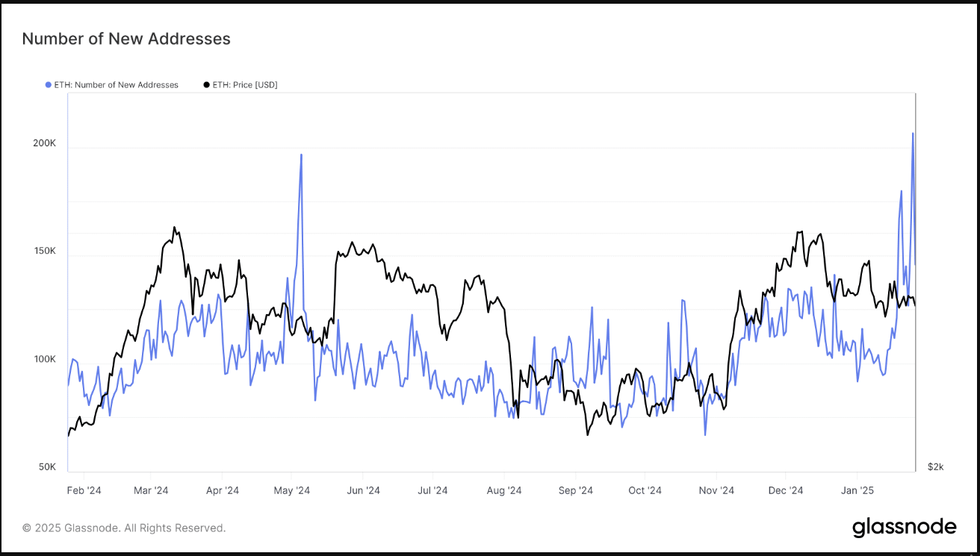Click the Jul '24 axis label
Screen dimensions: 980x556
pos(432,490)
